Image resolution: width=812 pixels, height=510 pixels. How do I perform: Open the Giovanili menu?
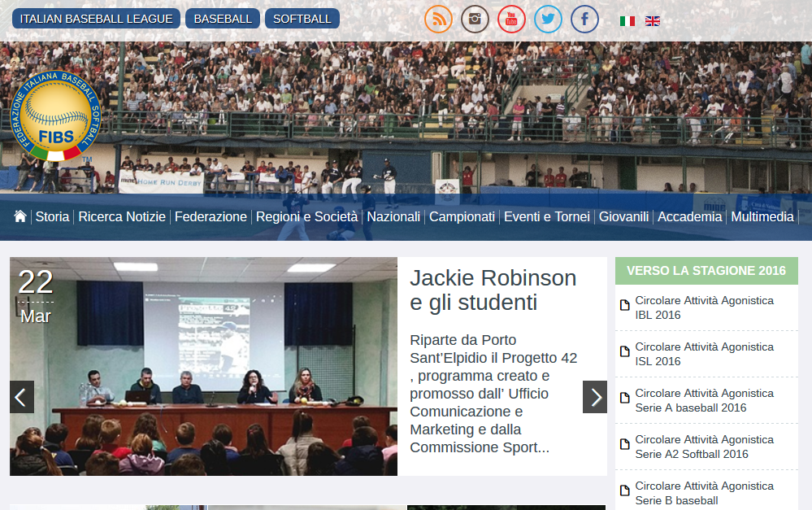623,216
